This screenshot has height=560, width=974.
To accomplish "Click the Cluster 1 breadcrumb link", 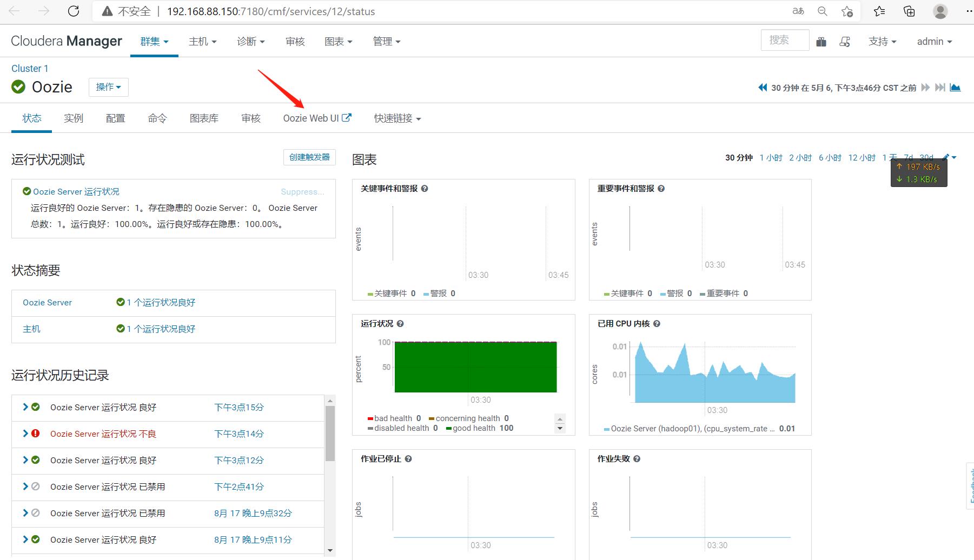I will (30, 69).
